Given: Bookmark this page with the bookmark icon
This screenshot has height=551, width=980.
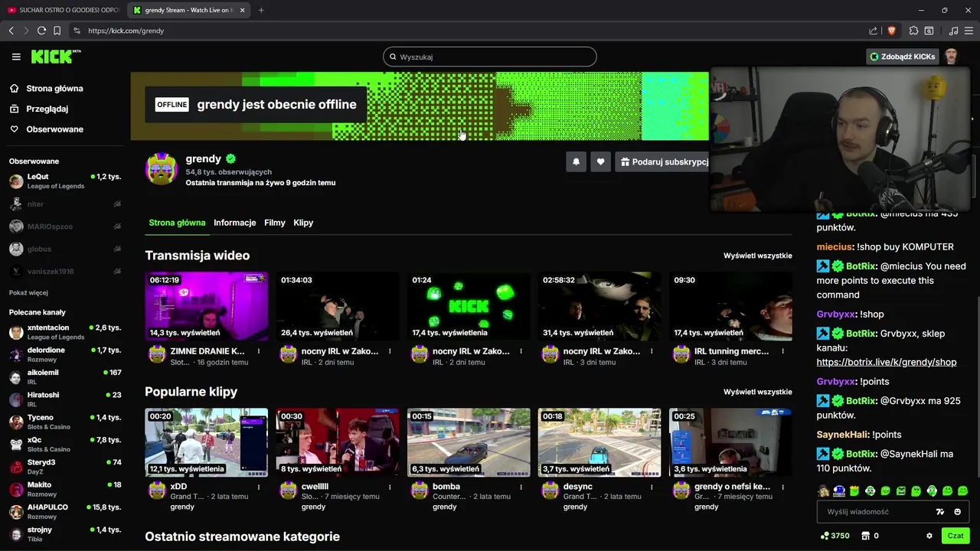Looking at the screenshot, I should pyautogui.click(x=57, y=31).
